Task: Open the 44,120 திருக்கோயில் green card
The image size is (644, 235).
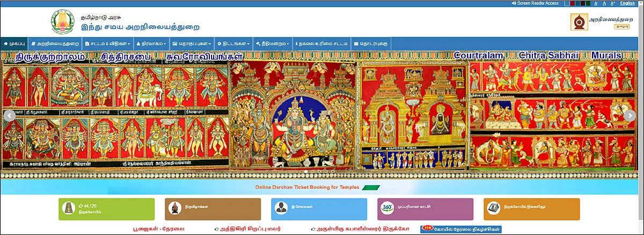Action: click(x=106, y=209)
